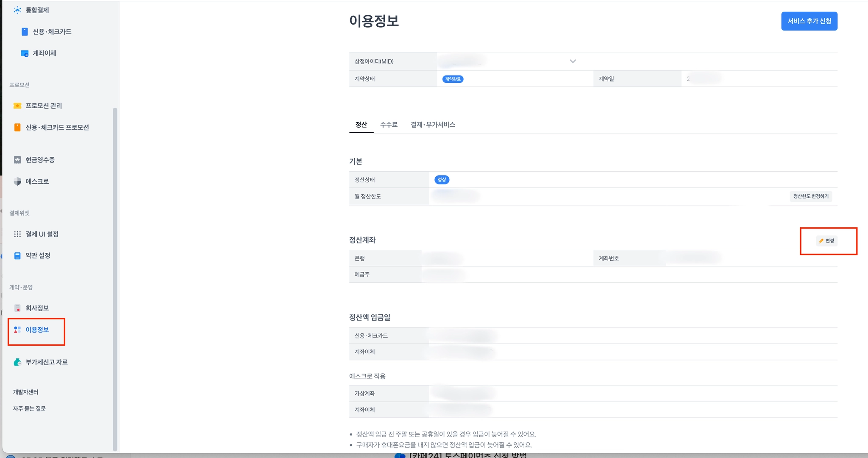
Task: Click the 정산한도 변경하기 button
Action: (810, 196)
